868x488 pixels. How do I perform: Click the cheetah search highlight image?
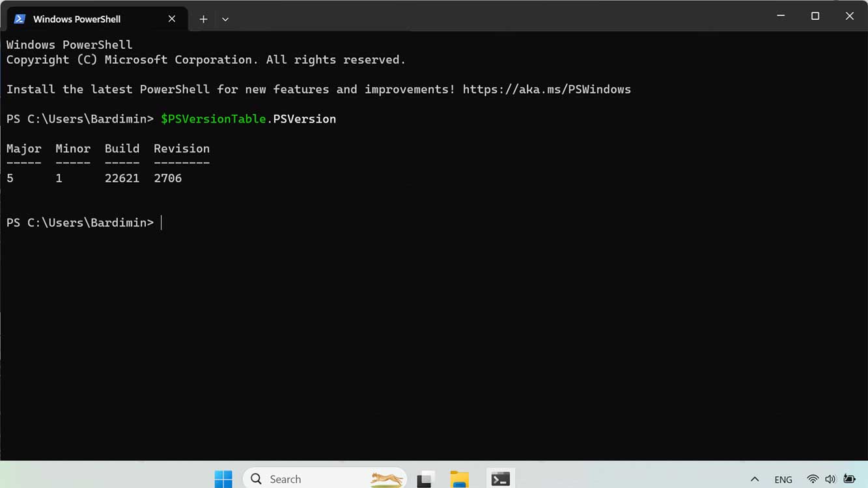387,480
